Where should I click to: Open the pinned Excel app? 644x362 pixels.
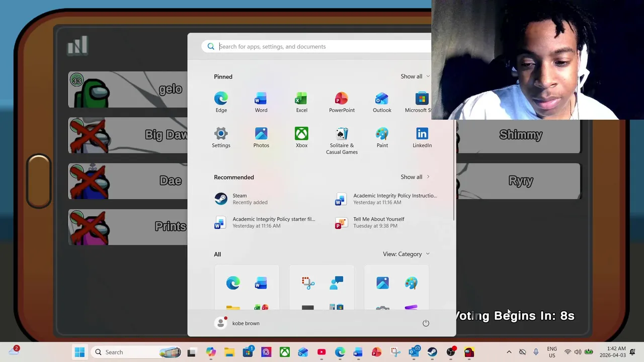pos(301,103)
